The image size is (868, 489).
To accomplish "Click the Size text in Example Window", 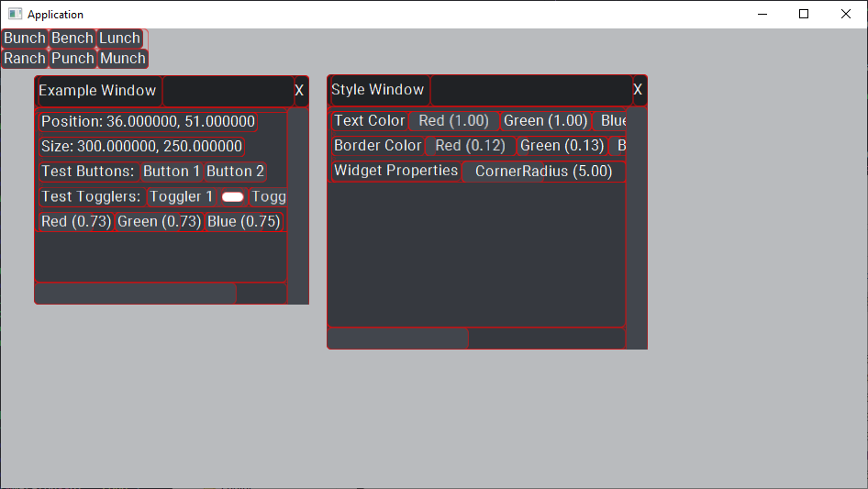I will tap(141, 147).
